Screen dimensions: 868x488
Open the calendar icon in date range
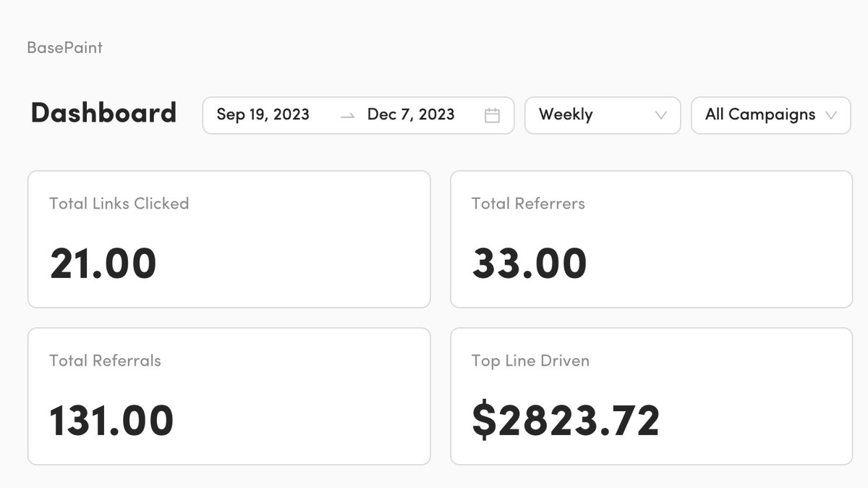pos(492,115)
